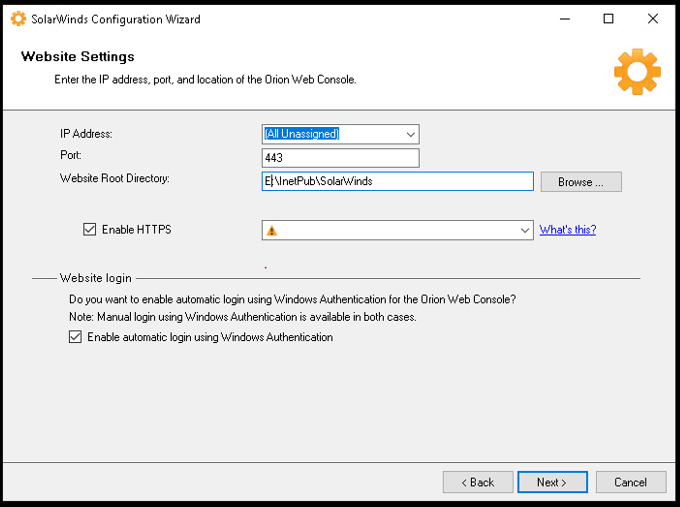Close the Configuration Wizard window
680x507 pixels.
click(x=653, y=19)
